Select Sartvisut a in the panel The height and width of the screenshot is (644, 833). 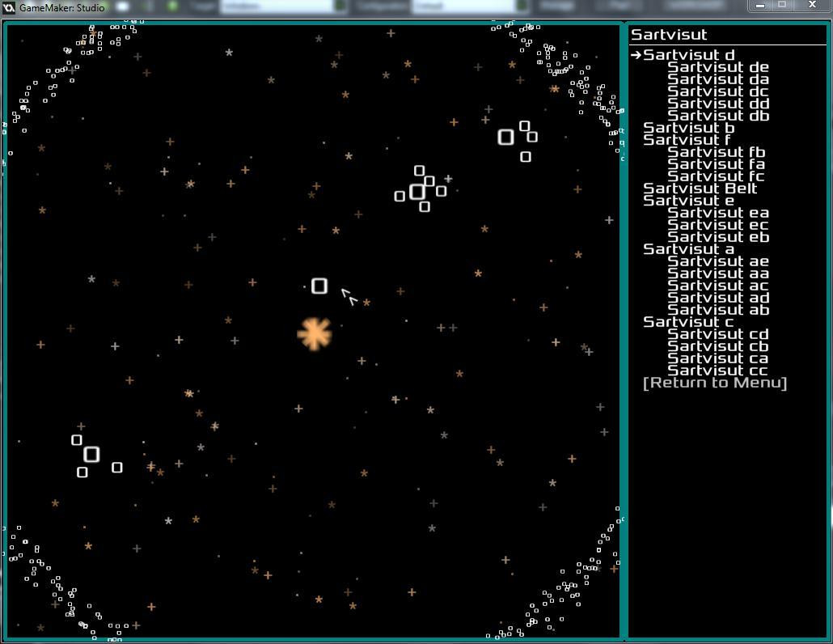coord(688,250)
